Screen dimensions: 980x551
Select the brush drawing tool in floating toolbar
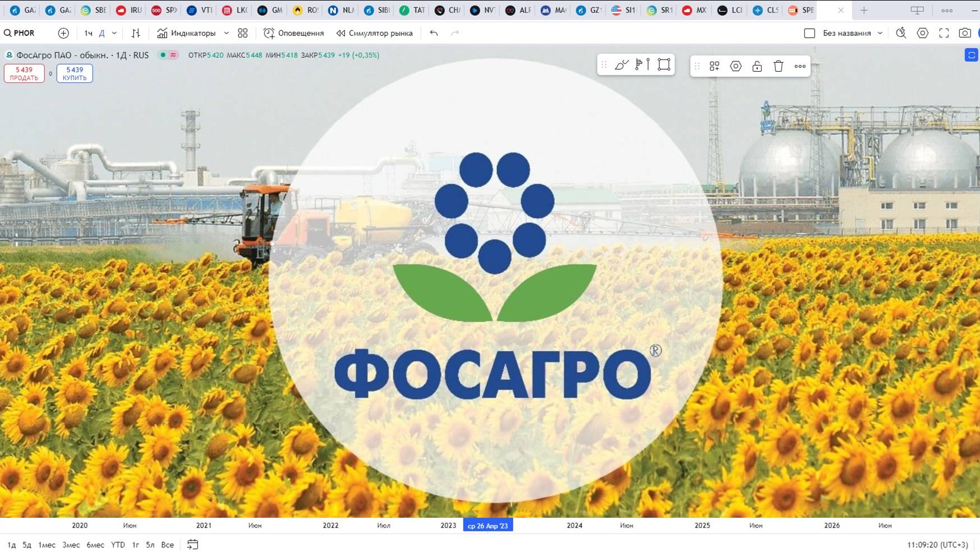click(622, 65)
